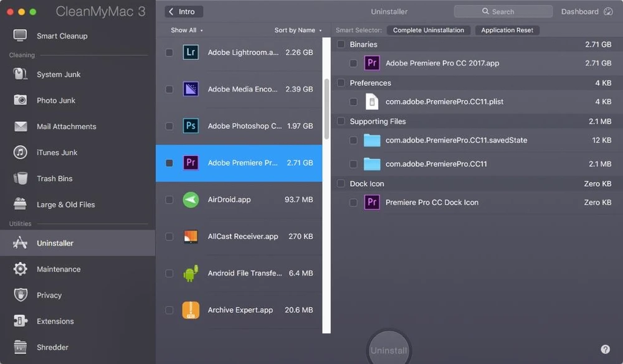Check the Adobe Lightroom app checkbox

pyautogui.click(x=169, y=53)
